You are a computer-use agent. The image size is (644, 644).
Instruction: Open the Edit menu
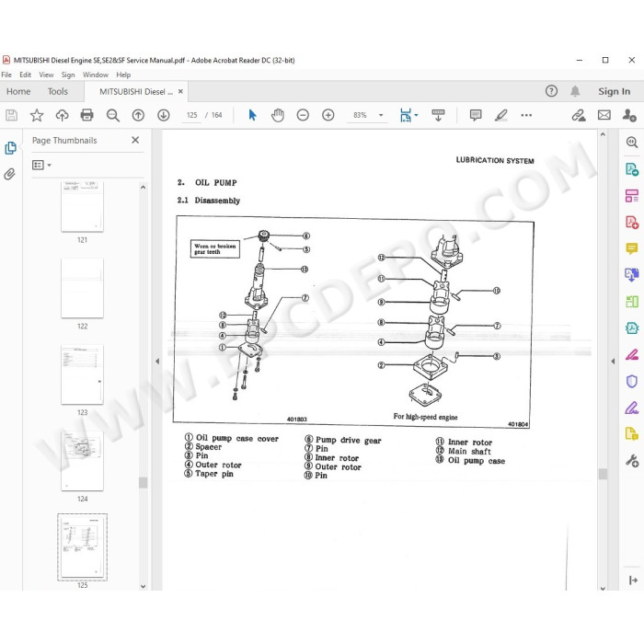[x=25, y=75]
